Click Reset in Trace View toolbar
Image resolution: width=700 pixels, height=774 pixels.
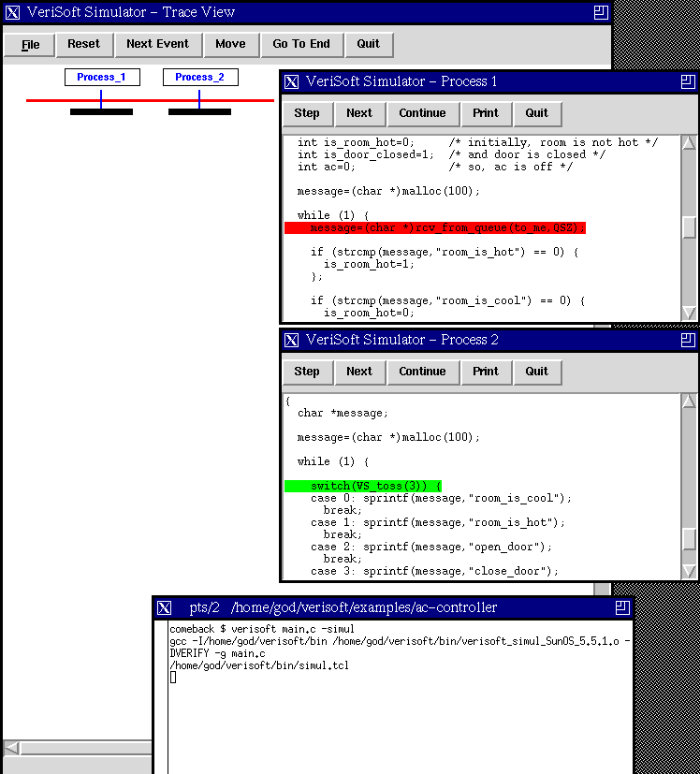tap(84, 44)
